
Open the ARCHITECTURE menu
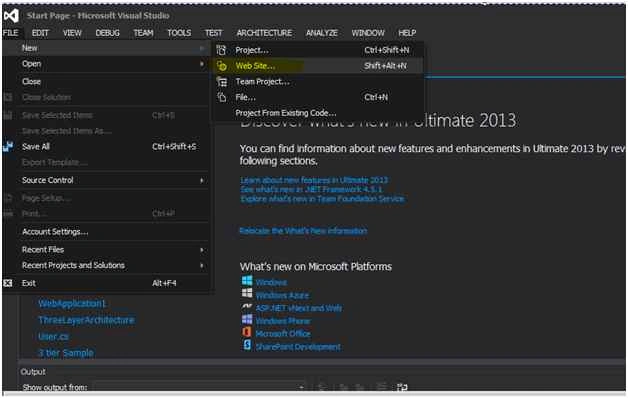[264, 33]
